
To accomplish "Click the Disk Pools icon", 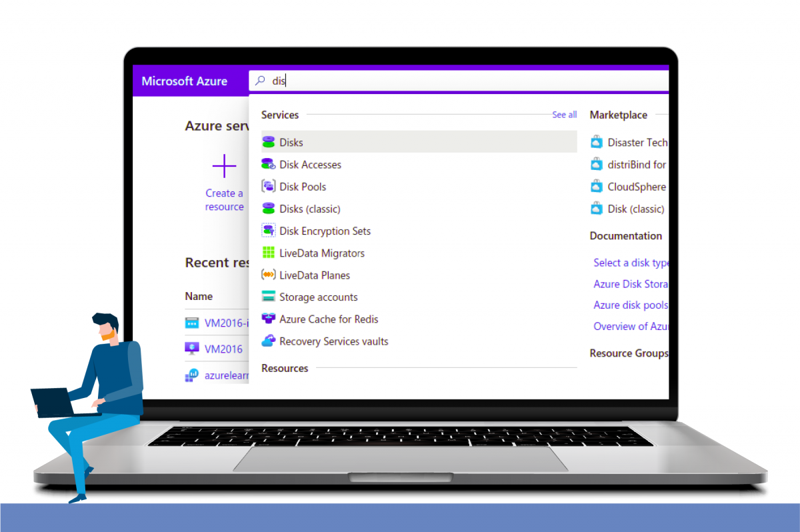I will click(x=269, y=186).
